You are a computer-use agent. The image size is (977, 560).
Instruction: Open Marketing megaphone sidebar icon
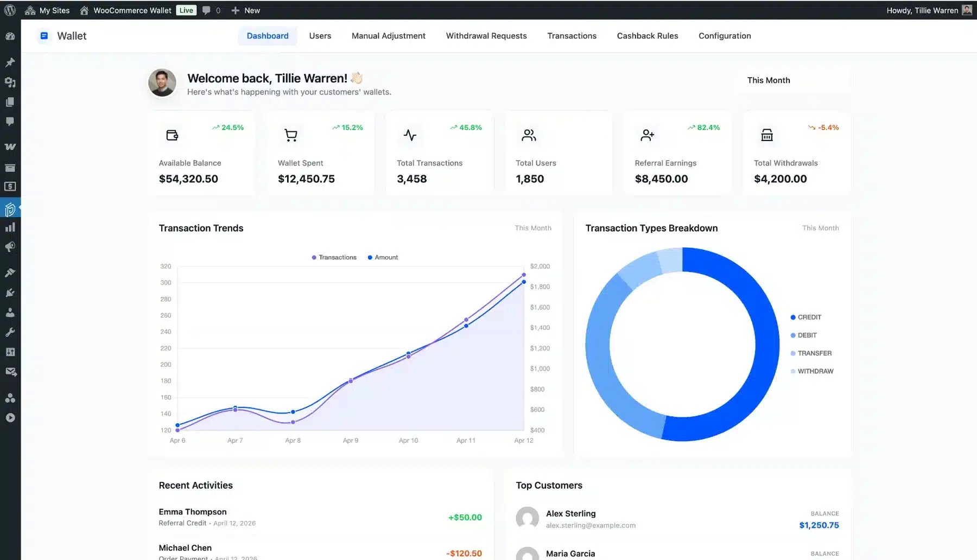(x=10, y=247)
